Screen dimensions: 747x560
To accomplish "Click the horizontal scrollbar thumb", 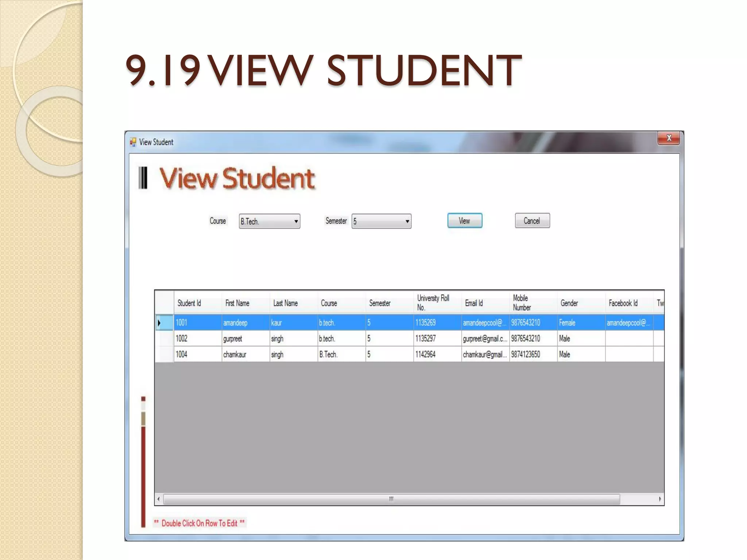I will [391, 499].
